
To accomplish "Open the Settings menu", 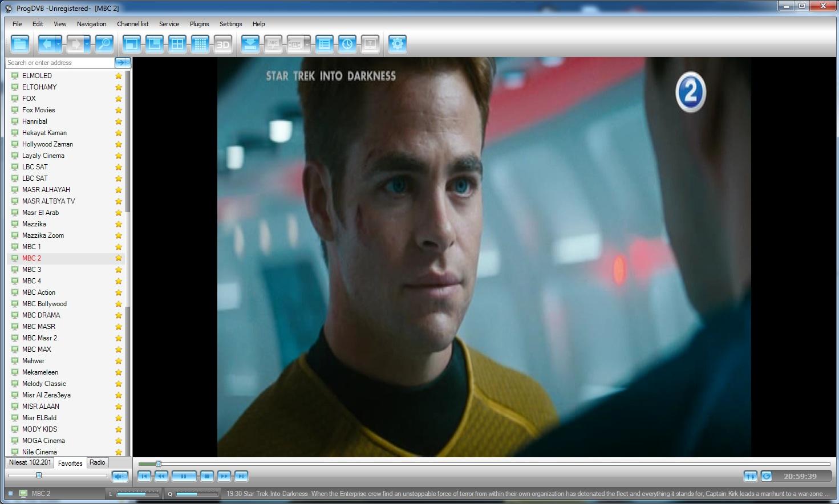I will [230, 24].
